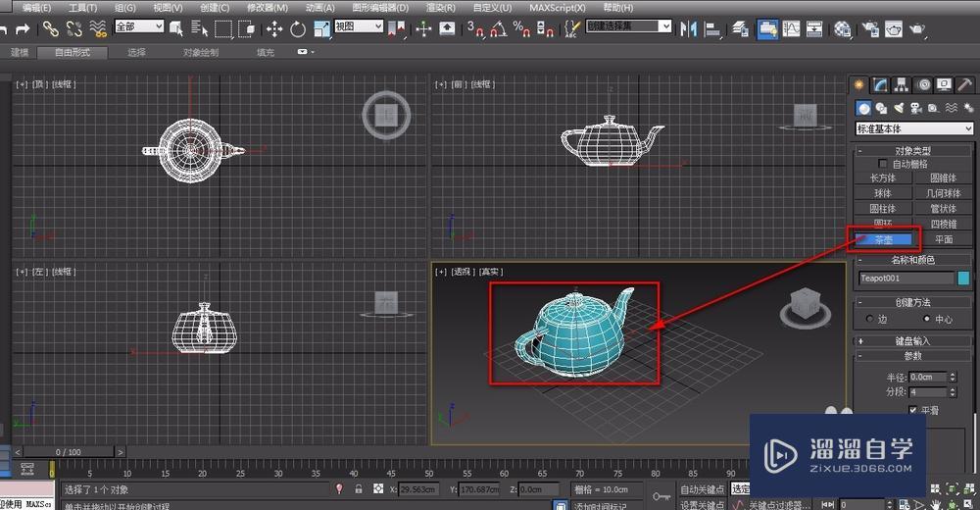
Task: Open the 编辑(E) menu
Action: 37,8
